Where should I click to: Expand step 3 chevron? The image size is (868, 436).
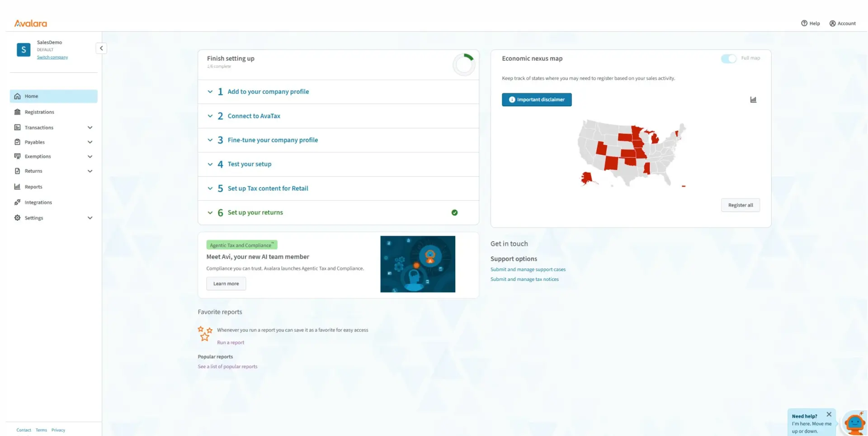pyautogui.click(x=210, y=140)
